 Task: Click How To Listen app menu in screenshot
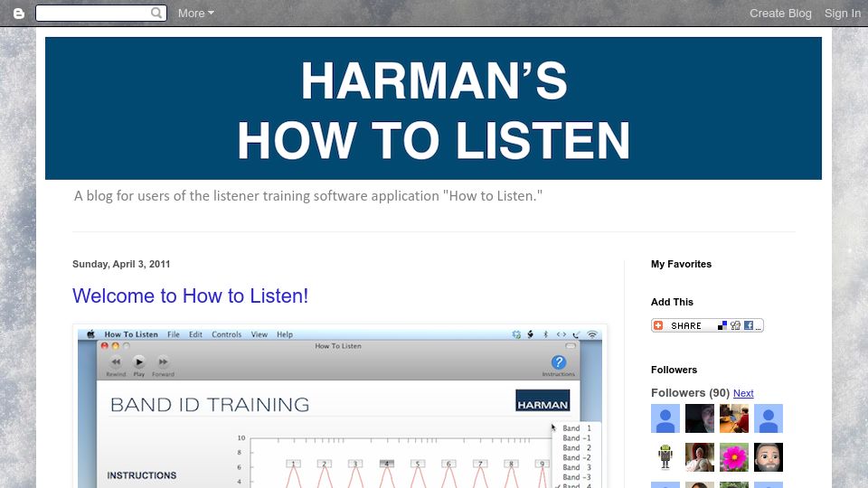(131, 334)
